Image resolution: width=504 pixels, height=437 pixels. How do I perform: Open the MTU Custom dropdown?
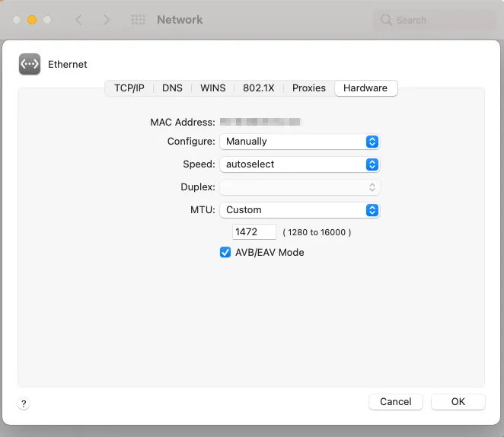pyautogui.click(x=299, y=210)
